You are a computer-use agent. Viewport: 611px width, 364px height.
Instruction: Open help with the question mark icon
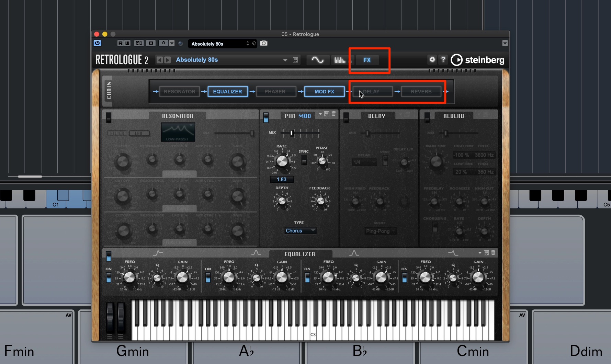tap(443, 59)
